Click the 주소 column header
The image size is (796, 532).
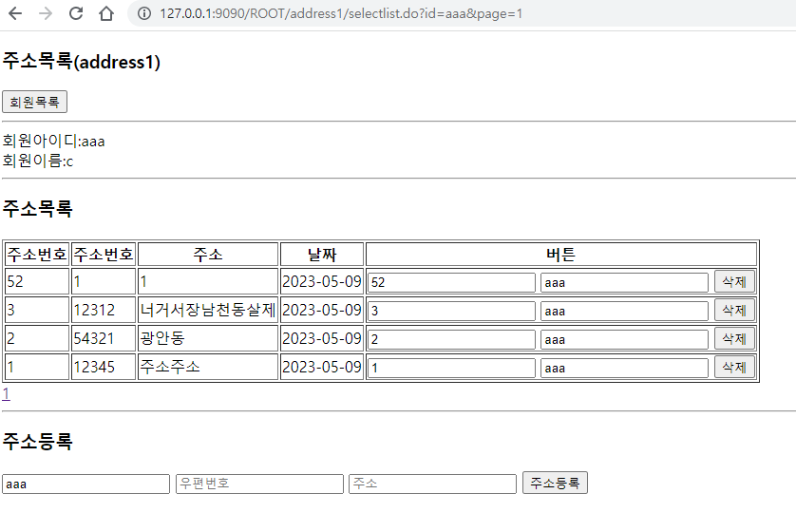208,255
